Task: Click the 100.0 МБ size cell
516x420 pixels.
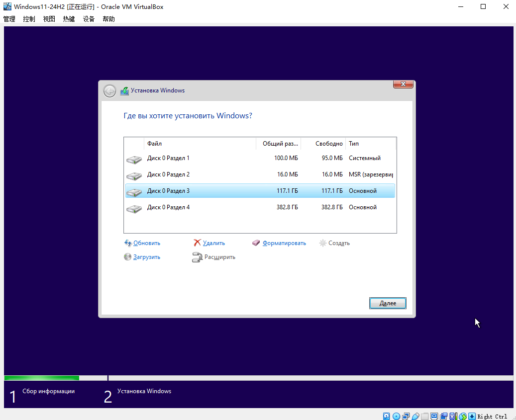Action: [x=286, y=158]
